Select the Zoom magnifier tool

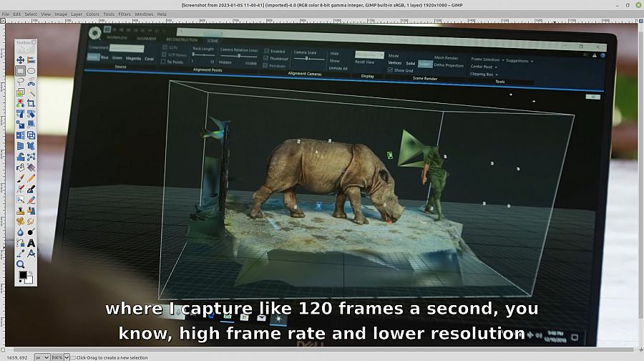coord(20,264)
